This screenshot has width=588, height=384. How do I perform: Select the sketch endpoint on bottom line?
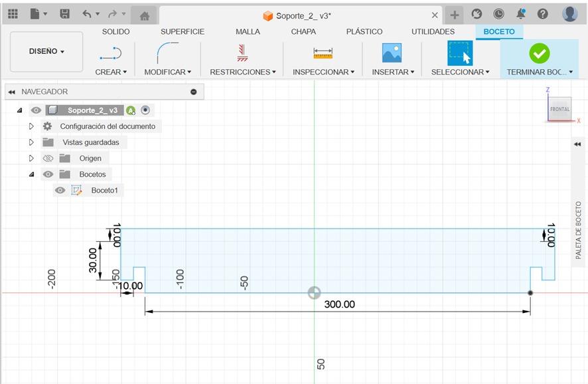point(530,293)
